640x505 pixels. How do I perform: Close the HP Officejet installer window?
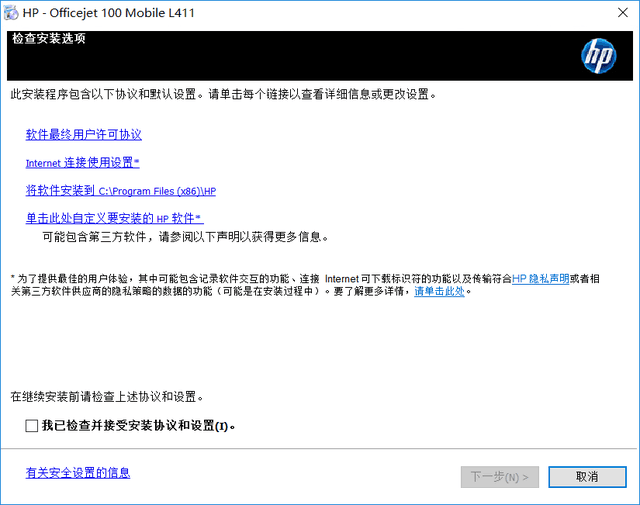click(623, 13)
